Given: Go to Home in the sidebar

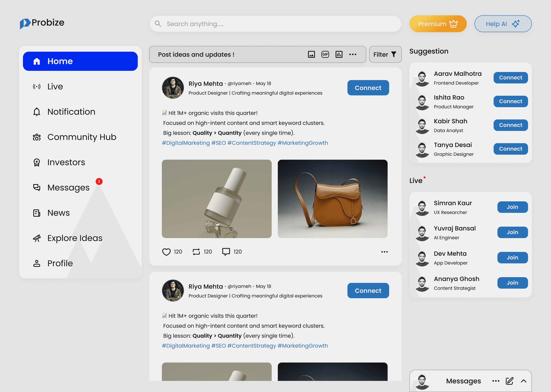Looking at the screenshot, I should point(80,61).
